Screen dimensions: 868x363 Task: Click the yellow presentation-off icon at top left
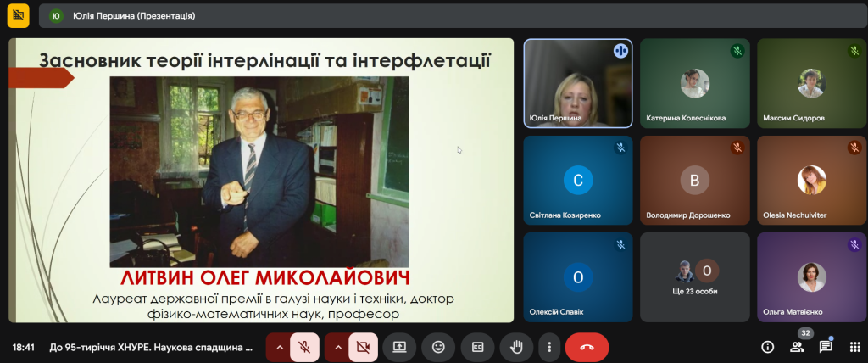point(19,15)
